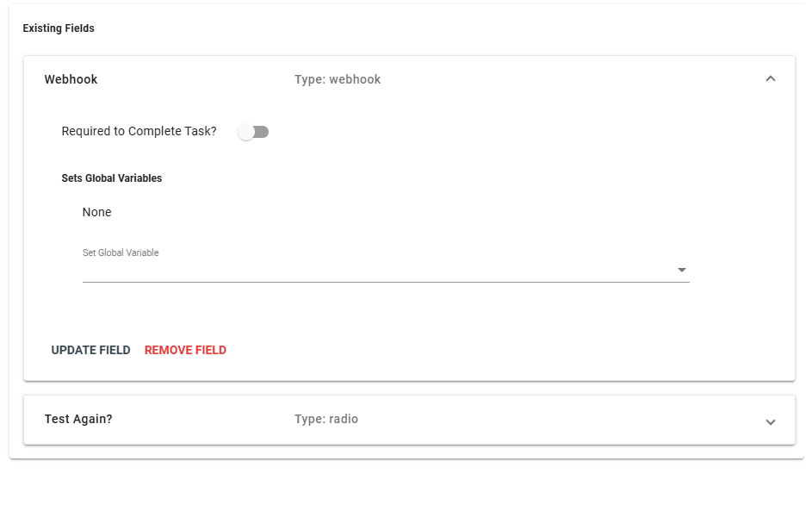
Task: Select the Webhook field header title
Action: (71, 79)
